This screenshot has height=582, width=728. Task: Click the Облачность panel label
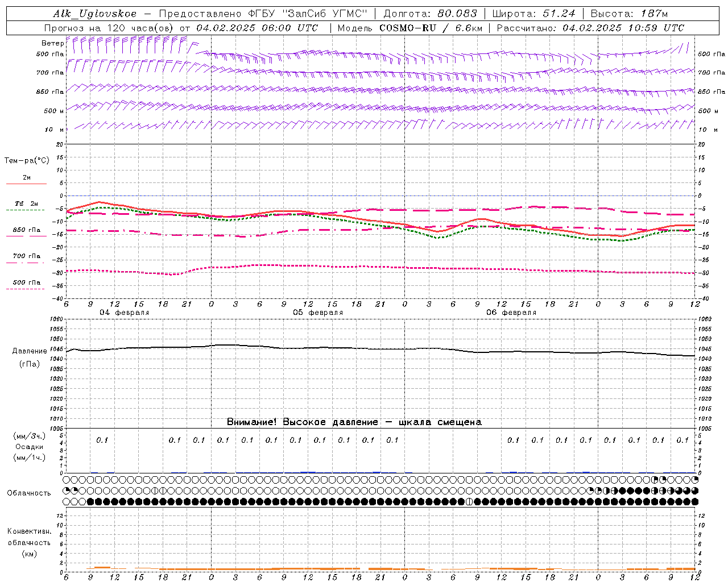29,493
